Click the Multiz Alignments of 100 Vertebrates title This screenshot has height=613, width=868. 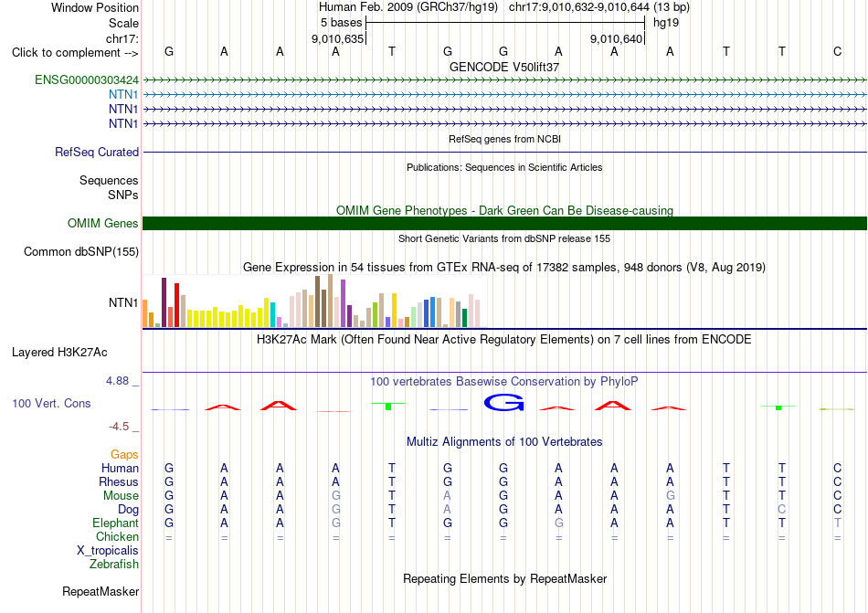click(x=504, y=441)
